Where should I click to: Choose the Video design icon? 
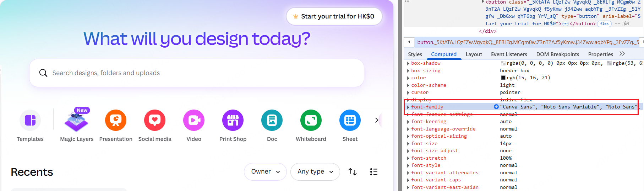[194, 120]
